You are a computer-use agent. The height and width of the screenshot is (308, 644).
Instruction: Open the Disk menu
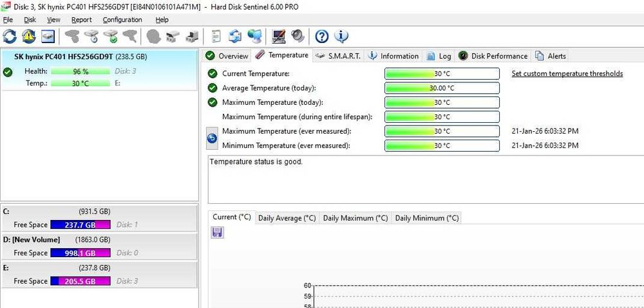click(30, 19)
